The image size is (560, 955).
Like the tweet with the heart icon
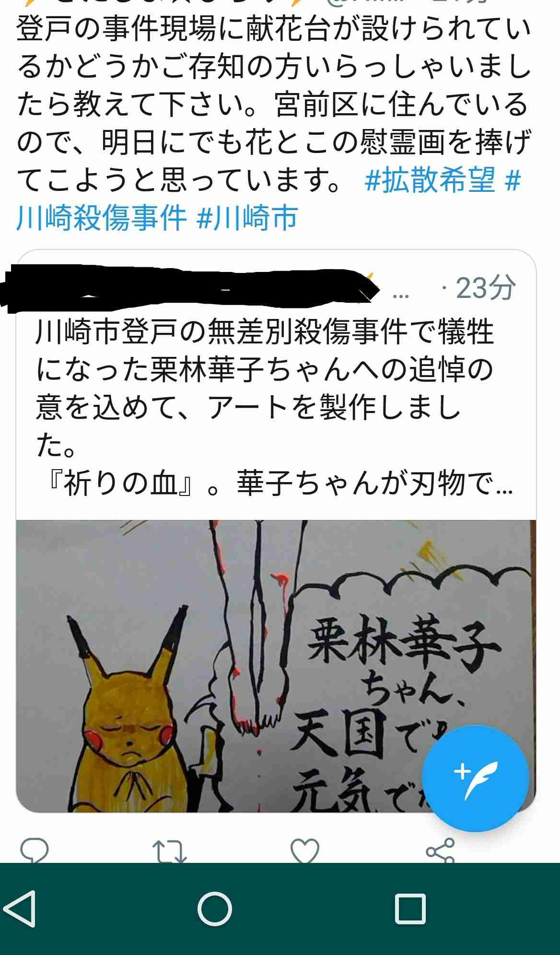point(305,851)
